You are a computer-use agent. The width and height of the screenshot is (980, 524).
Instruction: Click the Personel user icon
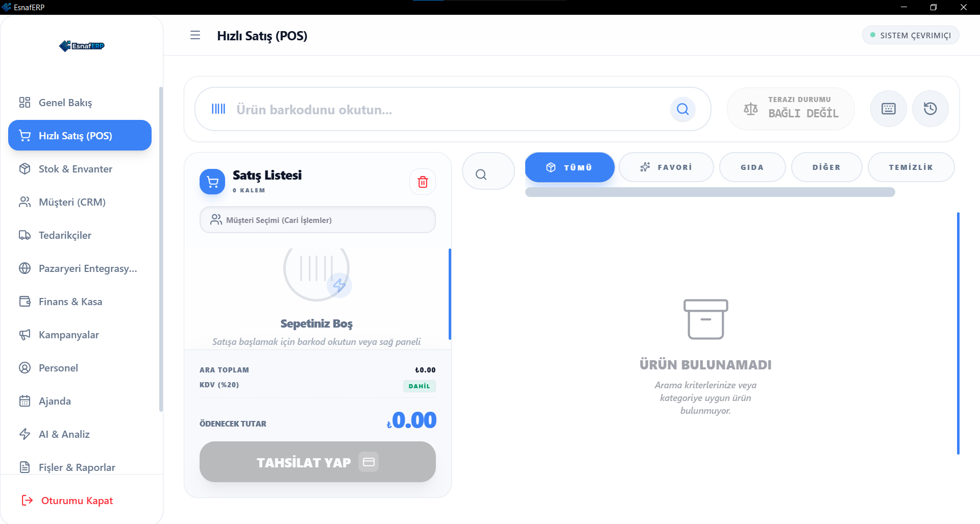[24, 368]
